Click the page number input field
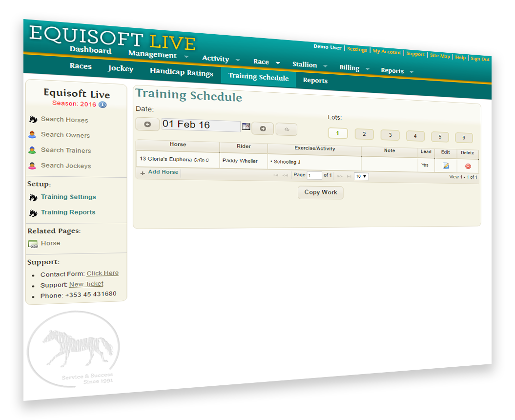Screen dimensions: 515x420 (x=314, y=175)
